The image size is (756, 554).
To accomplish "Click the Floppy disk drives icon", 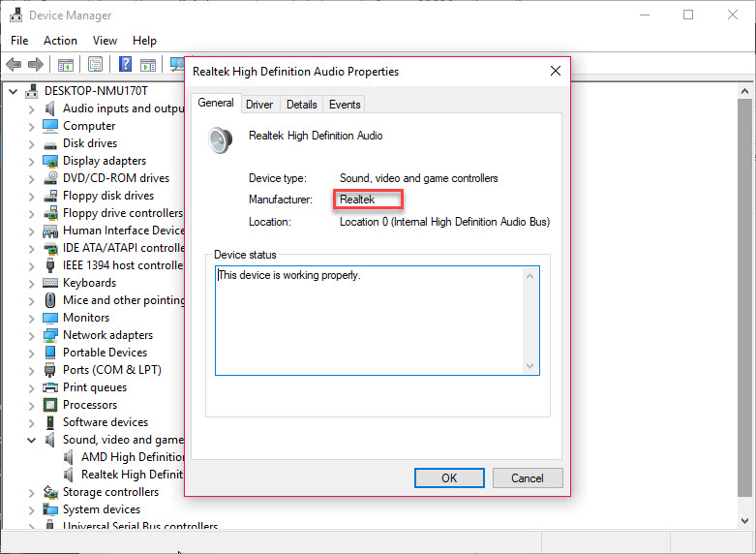I will 50,196.
